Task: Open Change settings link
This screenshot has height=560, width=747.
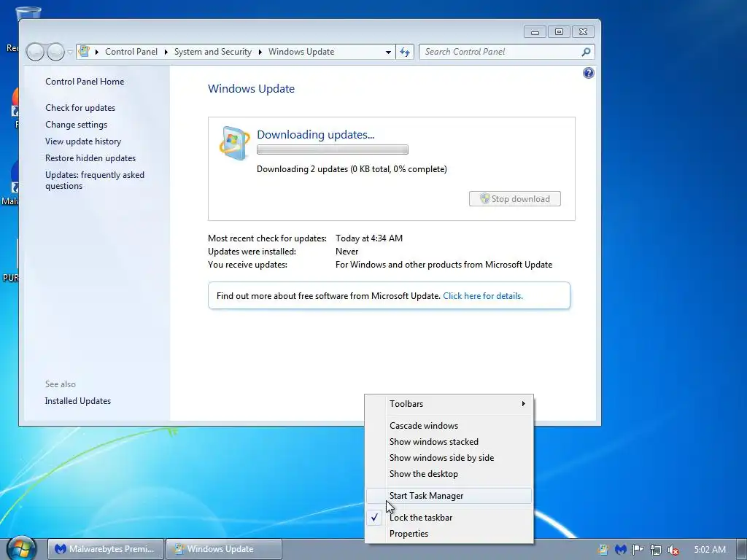Action: [x=76, y=125]
